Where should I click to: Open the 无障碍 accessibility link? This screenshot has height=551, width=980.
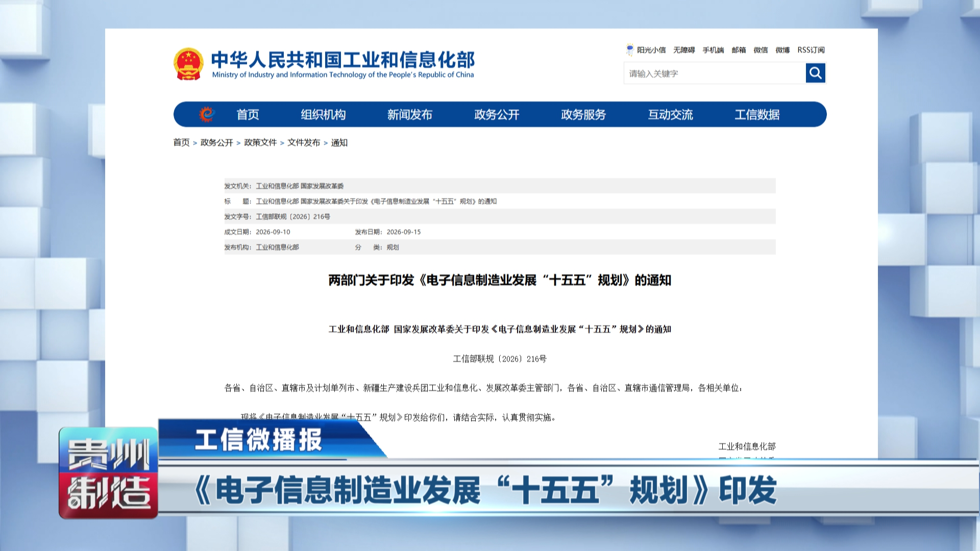tap(684, 50)
